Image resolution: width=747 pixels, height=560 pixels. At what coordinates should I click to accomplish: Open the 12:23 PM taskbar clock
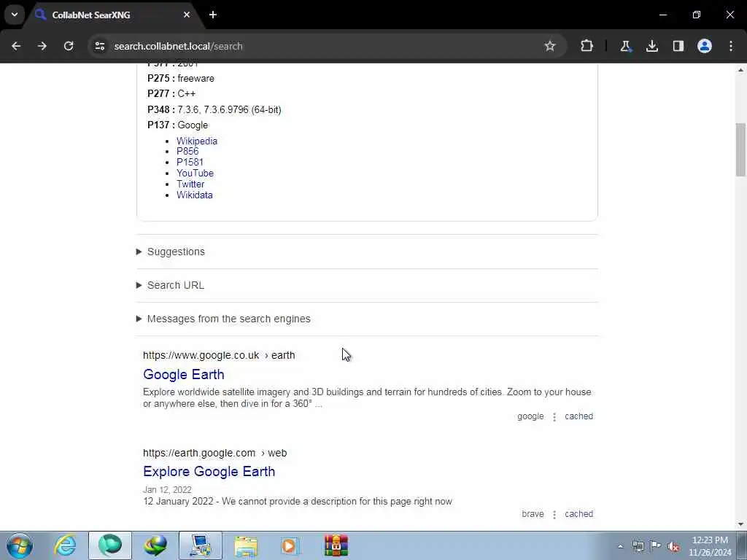(x=710, y=546)
